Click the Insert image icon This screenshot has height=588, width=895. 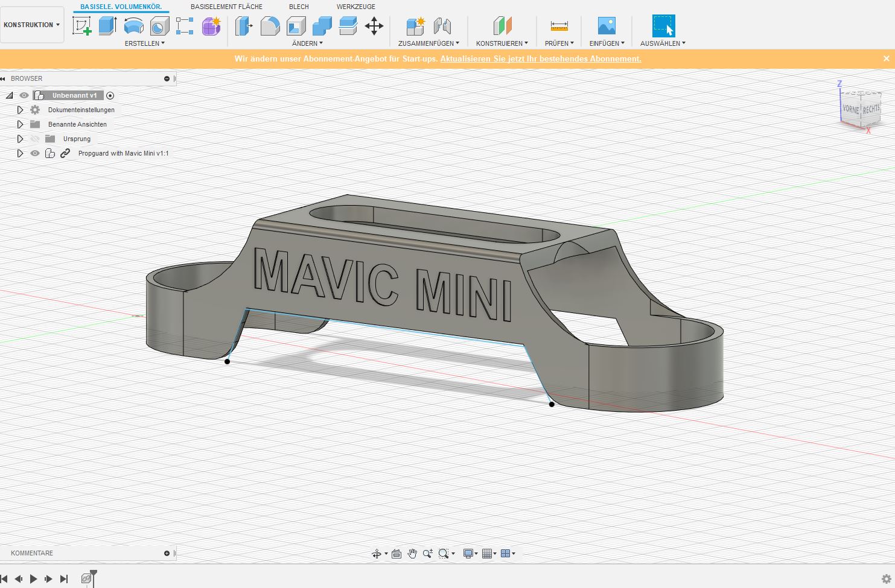[607, 26]
